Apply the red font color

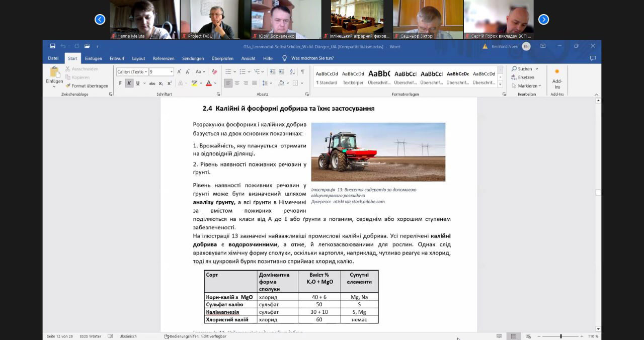pyautogui.click(x=208, y=83)
